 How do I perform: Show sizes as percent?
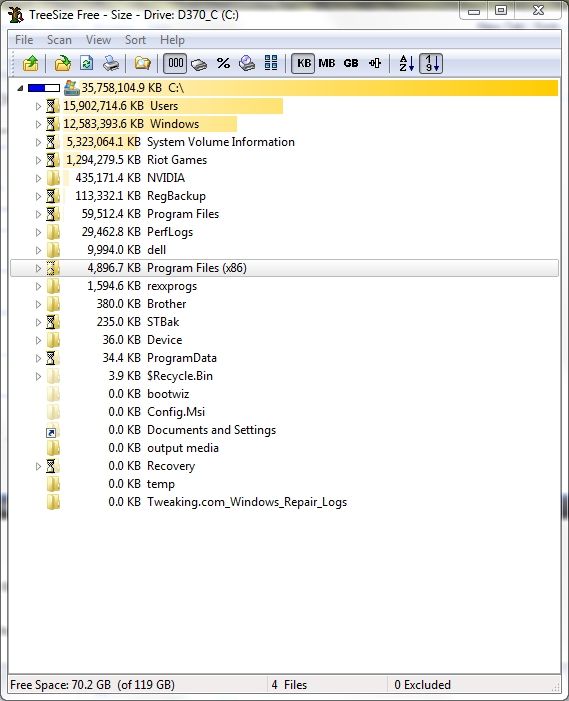coord(223,63)
